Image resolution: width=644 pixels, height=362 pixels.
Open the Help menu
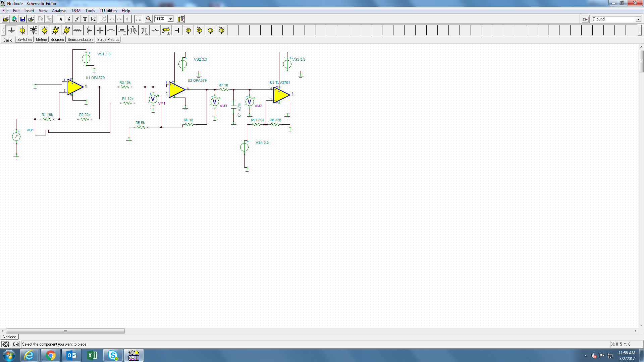click(x=126, y=11)
